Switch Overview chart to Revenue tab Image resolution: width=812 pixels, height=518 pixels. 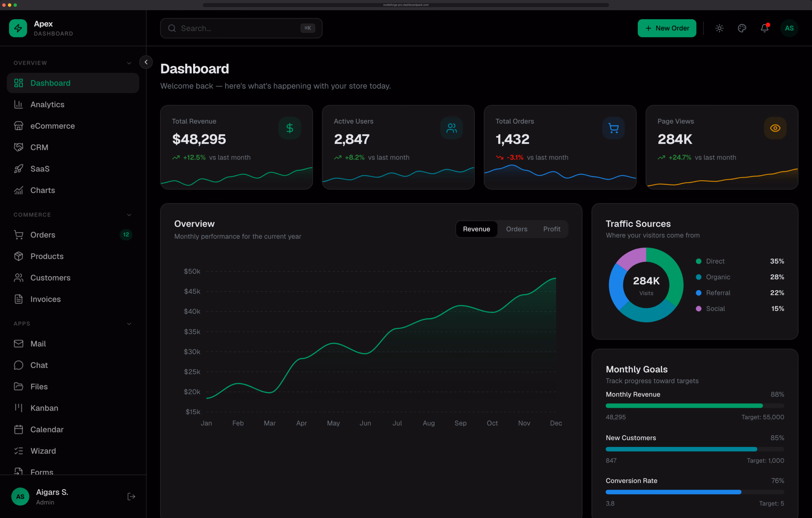(476, 229)
